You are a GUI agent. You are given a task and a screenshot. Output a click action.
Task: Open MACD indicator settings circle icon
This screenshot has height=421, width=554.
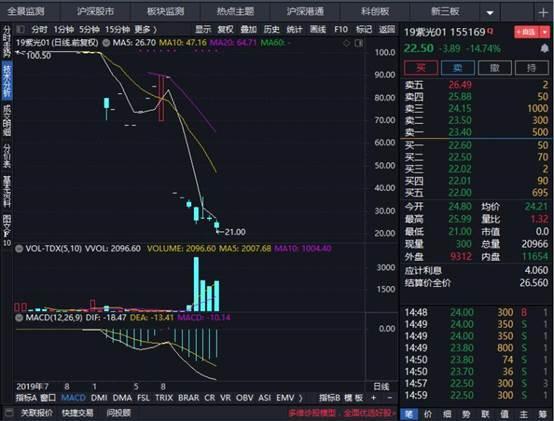coord(19,318)
